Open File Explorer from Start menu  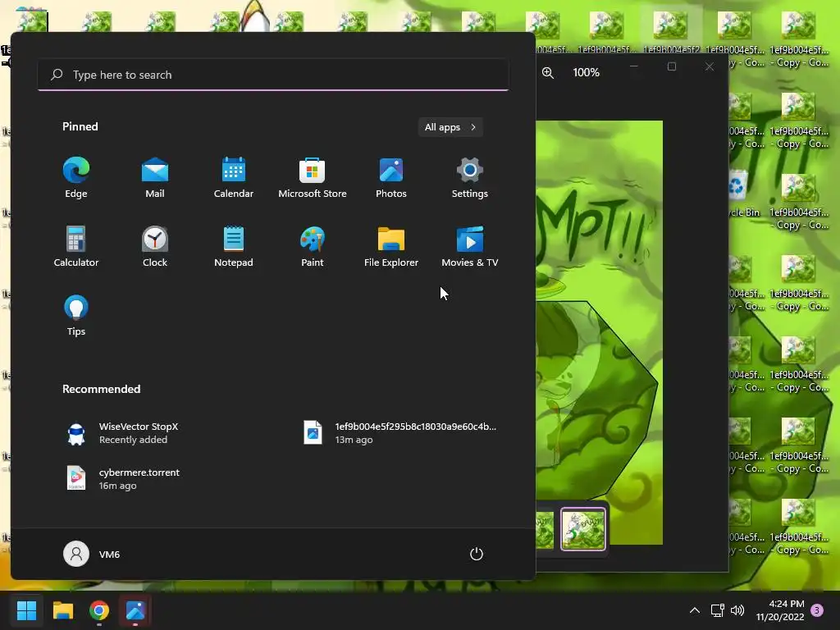click(391, 246)
